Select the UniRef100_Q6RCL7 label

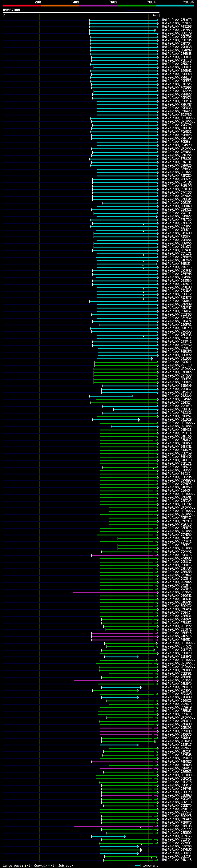[177, 64]
